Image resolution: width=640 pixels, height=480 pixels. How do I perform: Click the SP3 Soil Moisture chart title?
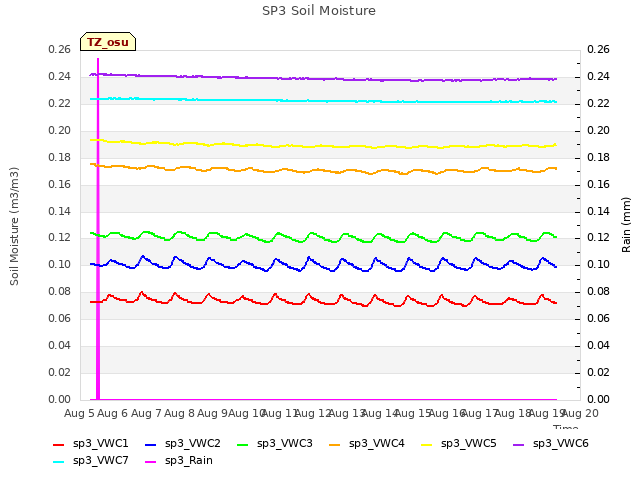pyautogui.click(x=319, y=11)
